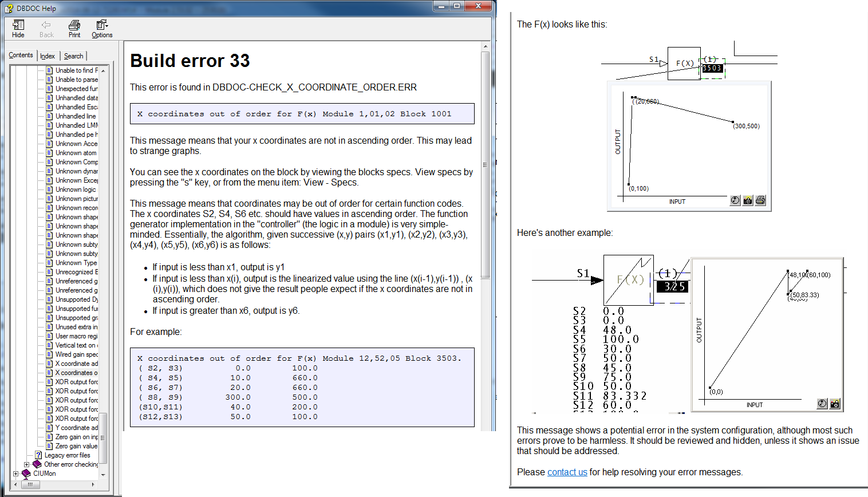Open 'Zero gain on inp' topic

click(77, 437)
